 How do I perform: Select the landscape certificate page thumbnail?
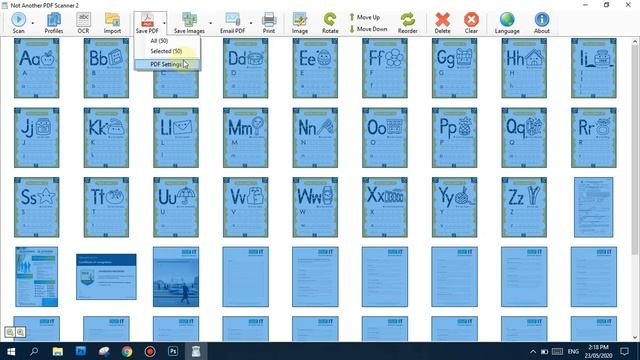coord(106,277)
